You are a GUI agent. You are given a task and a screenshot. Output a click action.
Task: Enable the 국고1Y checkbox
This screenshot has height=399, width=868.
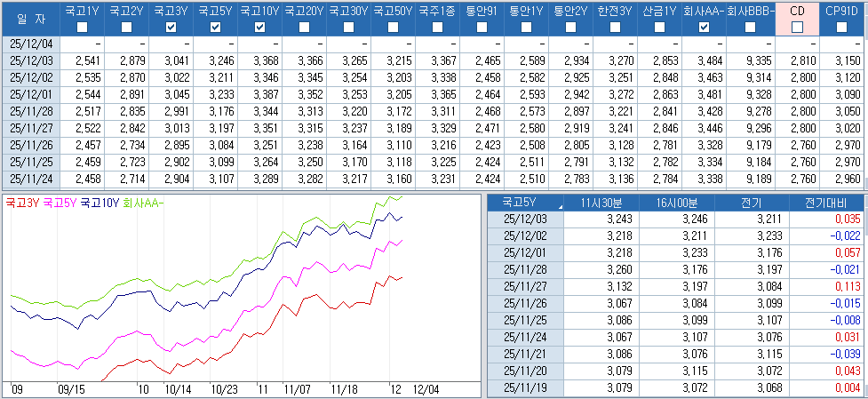83,28
